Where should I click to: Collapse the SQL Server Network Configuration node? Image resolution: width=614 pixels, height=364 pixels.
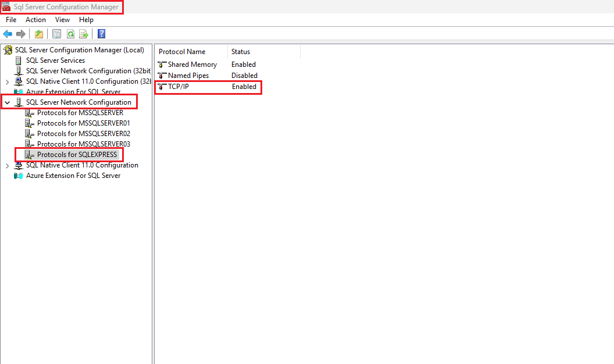(7, 102)
